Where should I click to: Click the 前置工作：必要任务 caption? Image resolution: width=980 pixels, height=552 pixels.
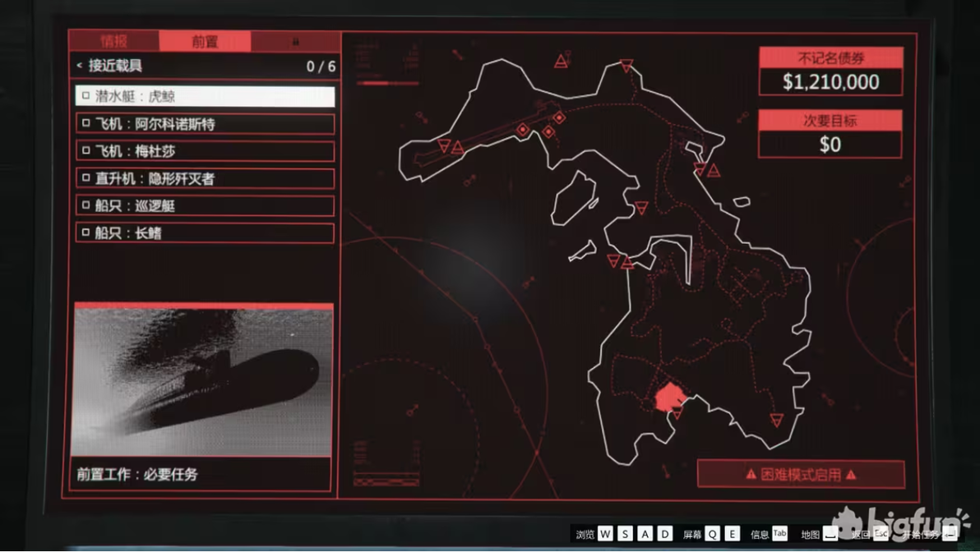point(137,475)
